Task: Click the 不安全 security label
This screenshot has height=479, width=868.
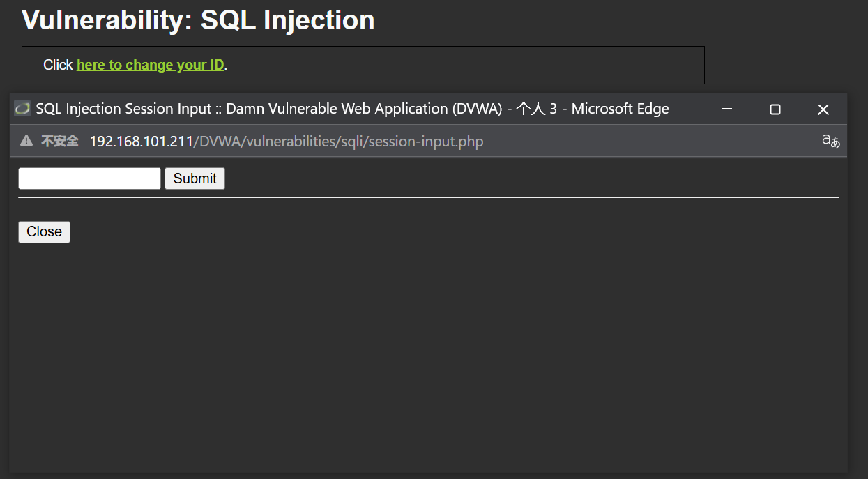Action: pos(59,142)
